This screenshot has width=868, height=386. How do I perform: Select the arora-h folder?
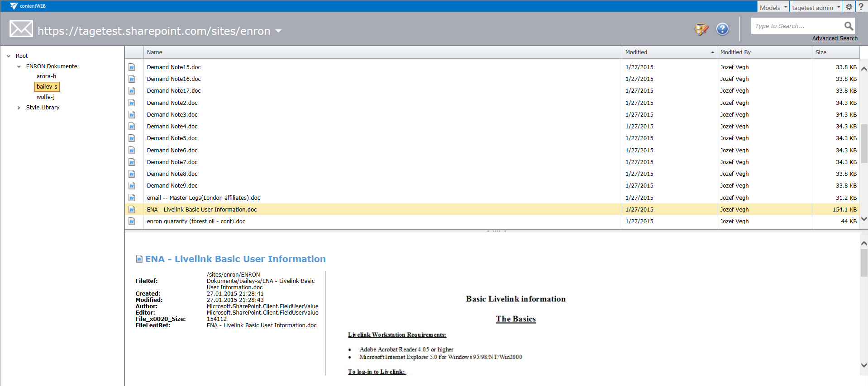point(46,76)
